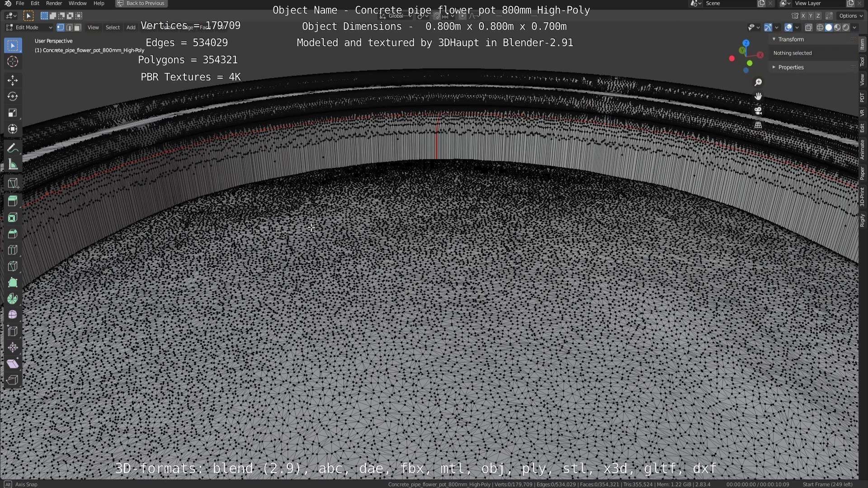Select the Measure tool
Image resolution: width=868 pixels, height=488 pixels.
point(13,165)
